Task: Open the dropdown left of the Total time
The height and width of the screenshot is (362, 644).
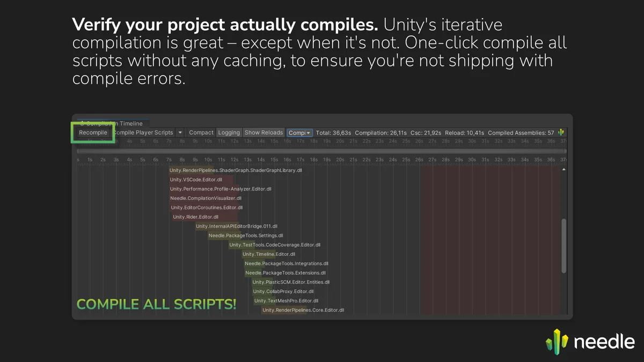Action: point(299,132)
